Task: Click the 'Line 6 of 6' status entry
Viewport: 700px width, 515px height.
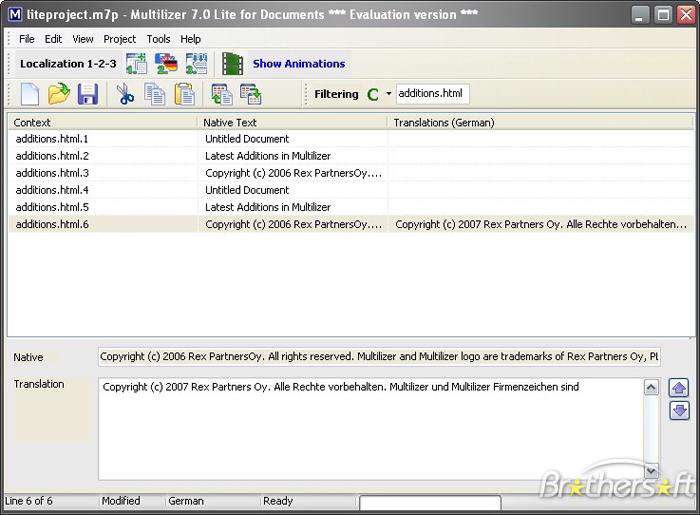Action: tap(29, 501)
